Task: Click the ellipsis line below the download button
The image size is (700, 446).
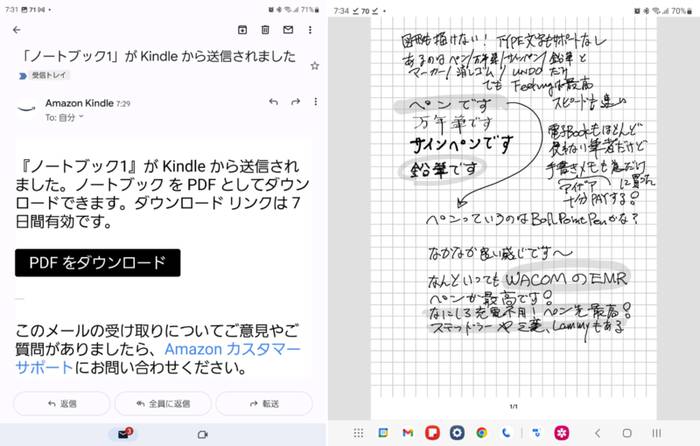Action: click(x=19, y=299)
